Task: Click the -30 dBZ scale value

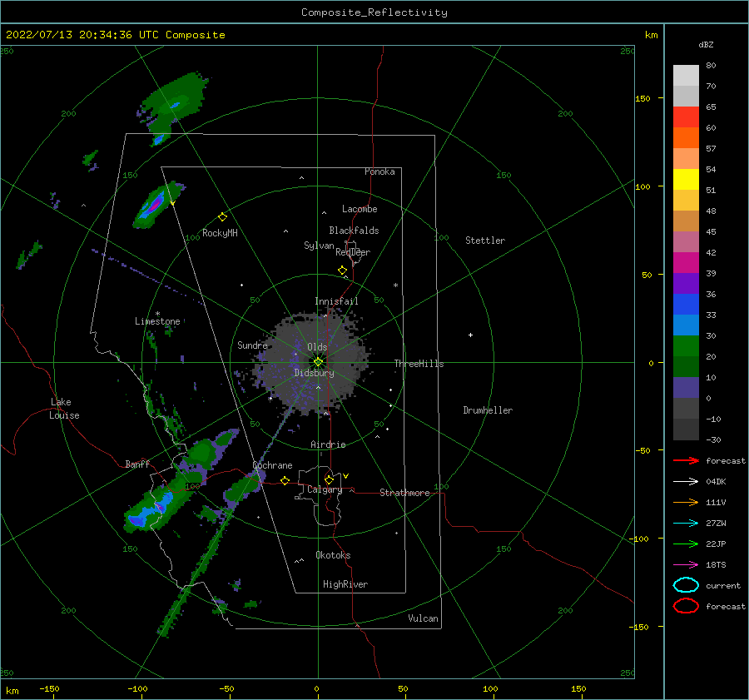Action: tap(714, 440)
